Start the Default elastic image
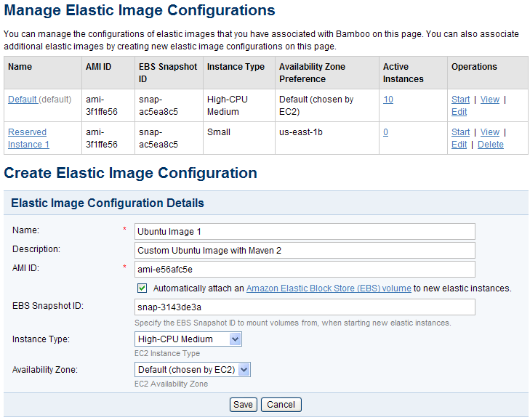 460,100
